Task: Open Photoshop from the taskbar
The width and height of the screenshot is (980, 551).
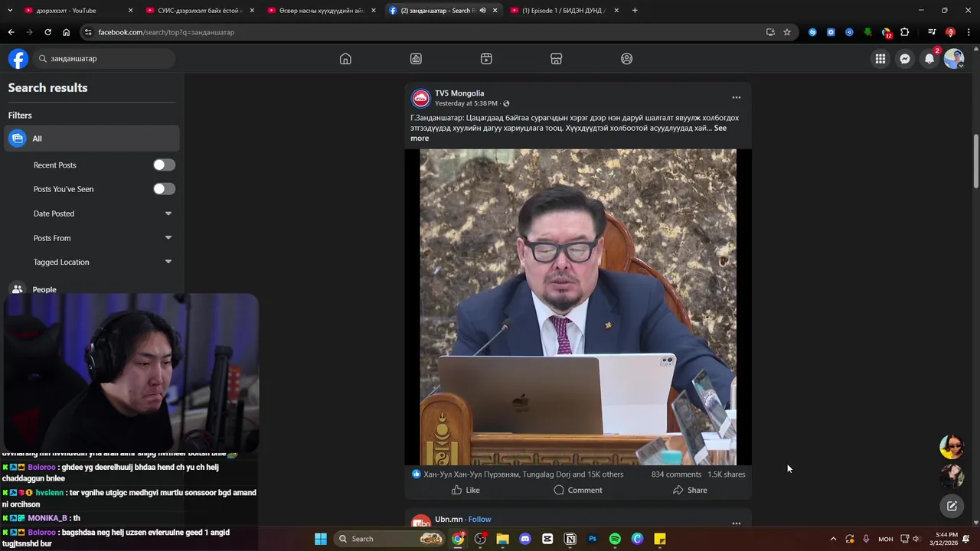Action: pyautogui.click(x=593, y=539)
